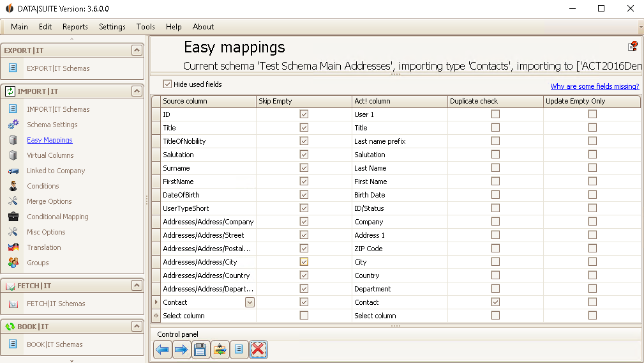Click the IMPORT|IT header refresh icon
Viewport: 644px width, 363px height.
(x=10, y=91)
